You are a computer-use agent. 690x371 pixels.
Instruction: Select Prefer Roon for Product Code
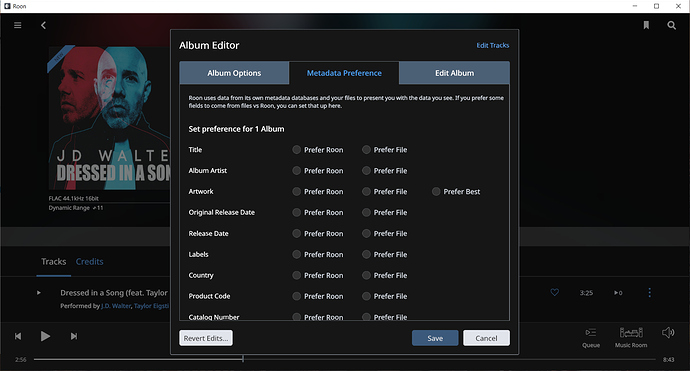pyautogui.click(x=297, y=296)
